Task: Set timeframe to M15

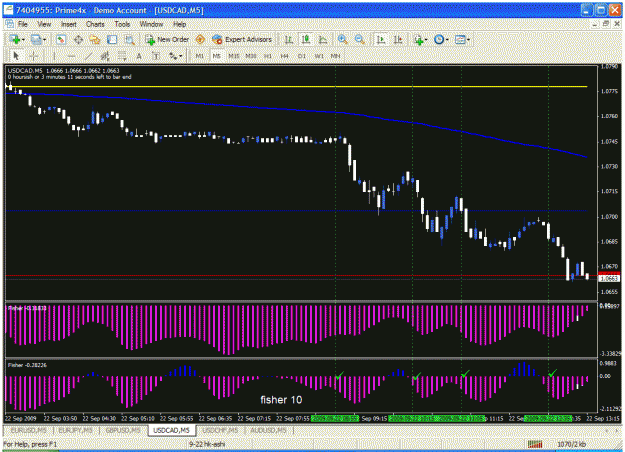Action: 234,56
